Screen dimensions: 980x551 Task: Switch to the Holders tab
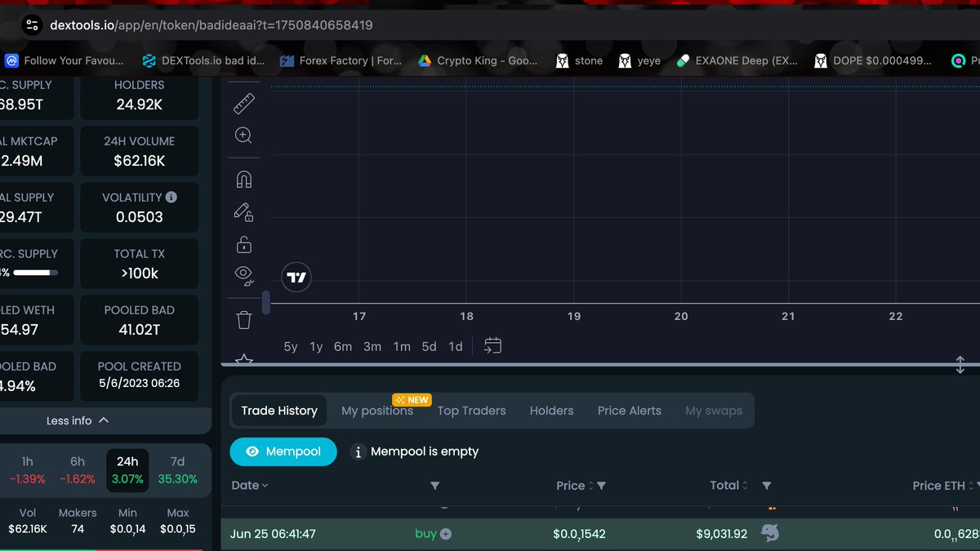552,411
